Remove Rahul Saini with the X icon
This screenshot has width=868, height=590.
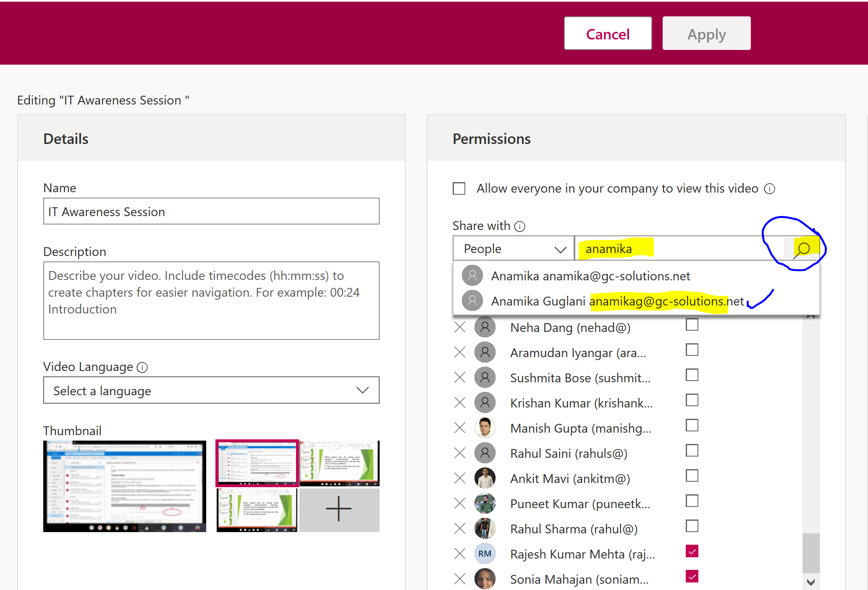[x=460, y=453]
